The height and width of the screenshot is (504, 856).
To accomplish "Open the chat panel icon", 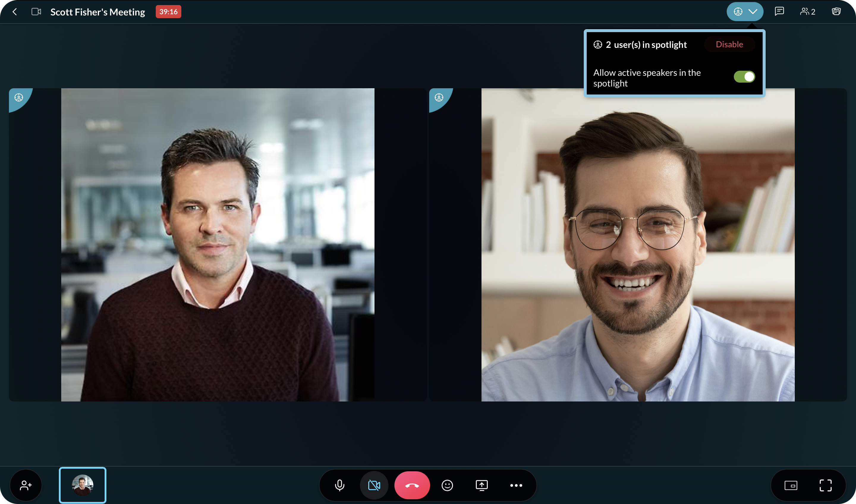I will click(779, 12).
